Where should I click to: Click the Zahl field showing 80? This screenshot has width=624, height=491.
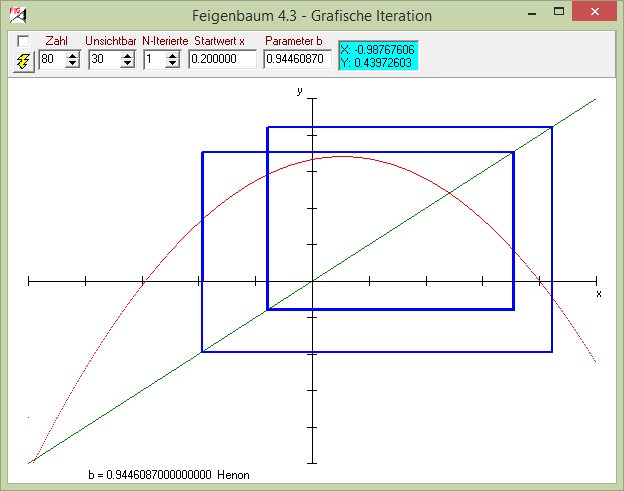click(x=53, y=59)
